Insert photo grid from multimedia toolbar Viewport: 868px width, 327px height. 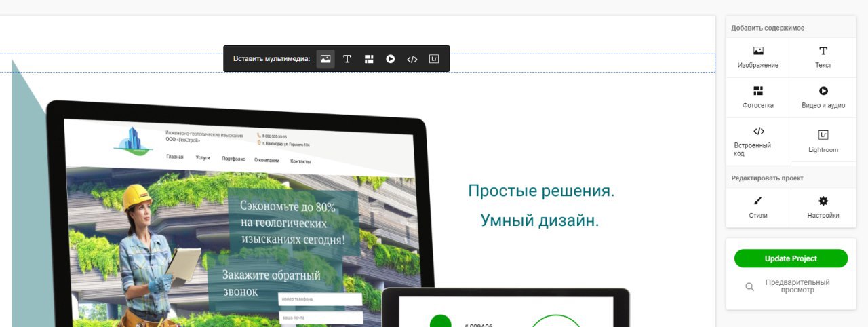coord(369,59)
